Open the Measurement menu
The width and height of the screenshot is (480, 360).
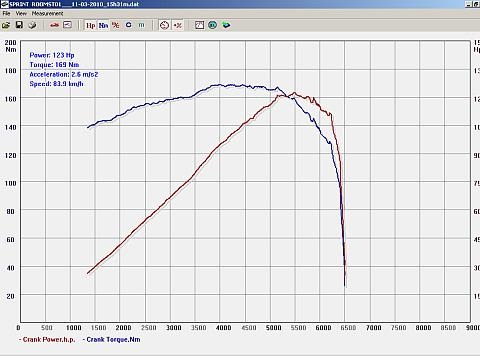point(47,14)
